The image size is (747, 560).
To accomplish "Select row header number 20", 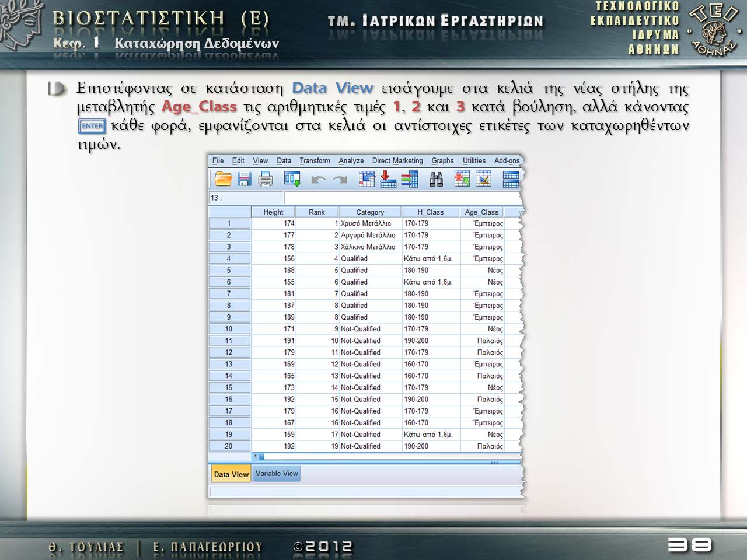I will click(229, 446).
